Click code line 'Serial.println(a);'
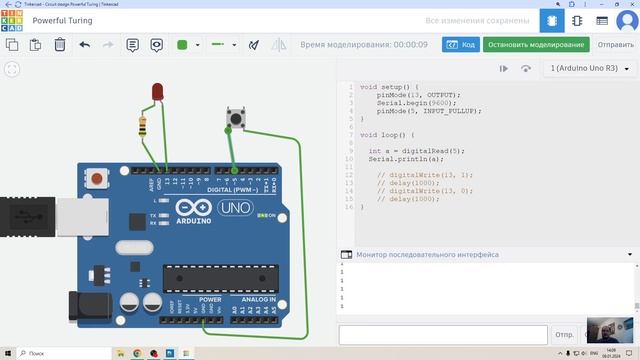Image resolution: width=640 pixels, height=360 pixels. point(406,159)
